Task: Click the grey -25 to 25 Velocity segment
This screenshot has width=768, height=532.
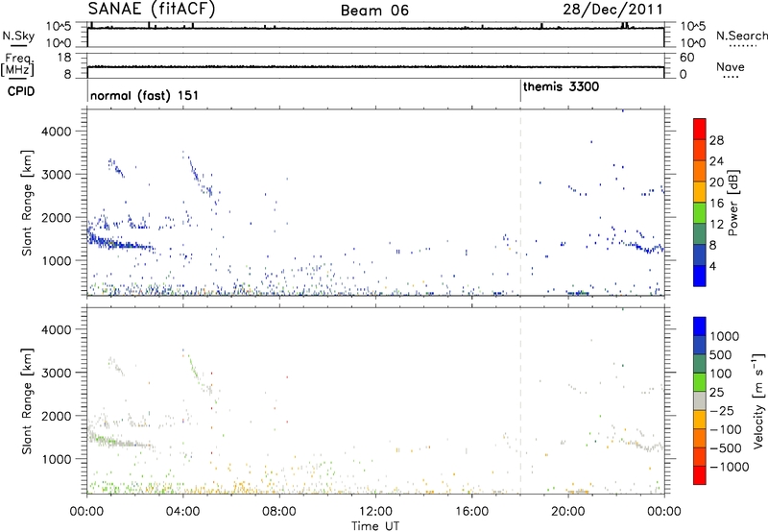Action: [x=700, y=400]
